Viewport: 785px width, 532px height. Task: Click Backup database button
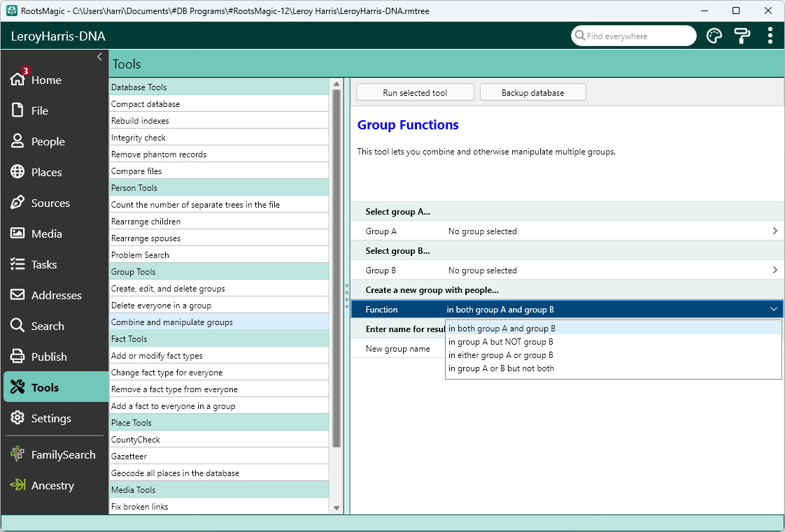(x=532, y=92)
